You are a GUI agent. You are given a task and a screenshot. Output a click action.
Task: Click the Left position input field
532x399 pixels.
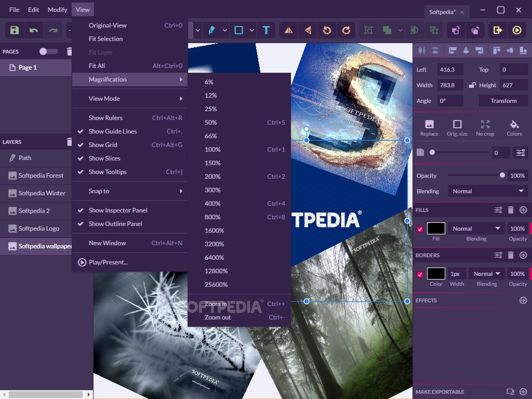coord(450,70)
